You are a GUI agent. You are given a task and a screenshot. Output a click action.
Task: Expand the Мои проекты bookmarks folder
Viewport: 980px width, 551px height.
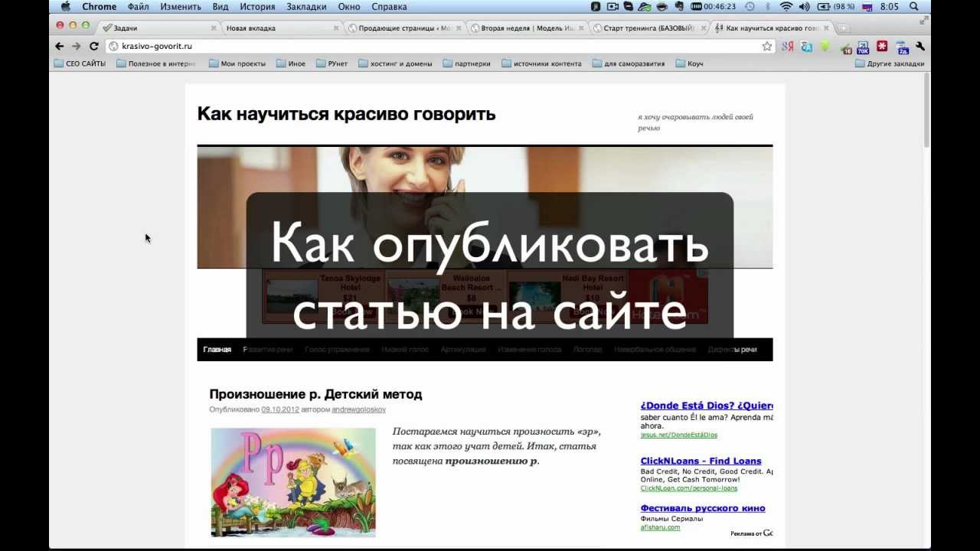click(x=237, y=64)
